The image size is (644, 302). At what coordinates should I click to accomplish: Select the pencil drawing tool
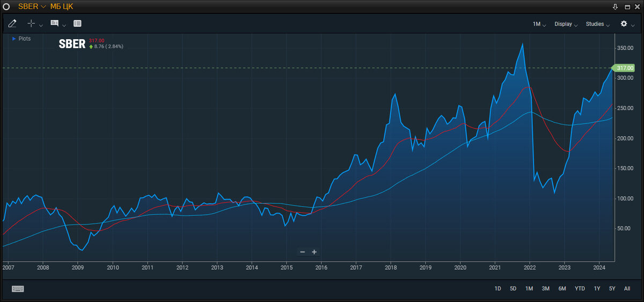(12, 24)
